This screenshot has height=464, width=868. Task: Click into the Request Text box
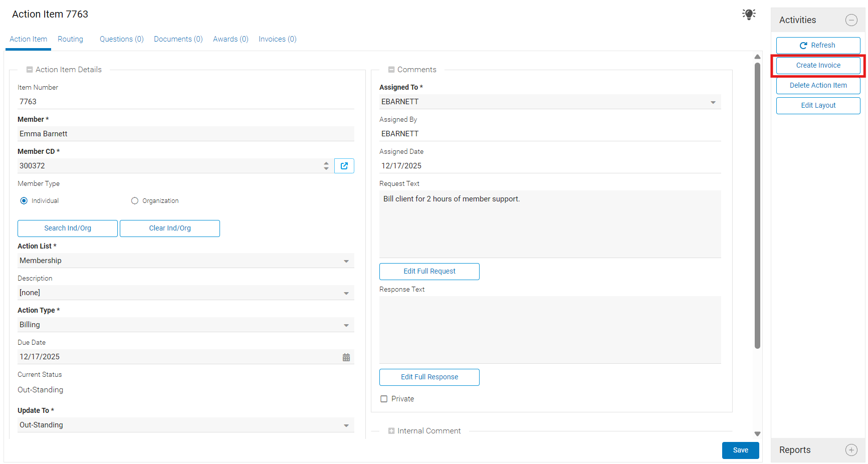[x=550, y=224]
